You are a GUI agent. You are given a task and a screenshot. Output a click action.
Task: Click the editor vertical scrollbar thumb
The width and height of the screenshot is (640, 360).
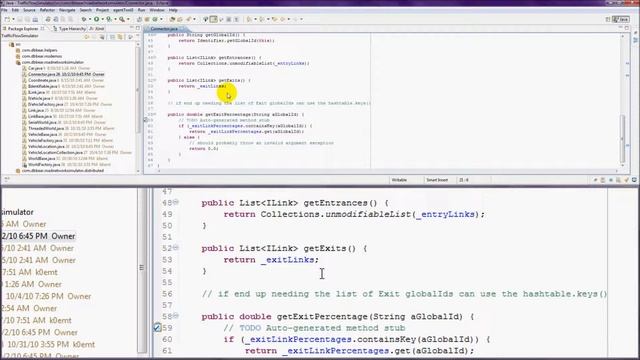[622, 138]
